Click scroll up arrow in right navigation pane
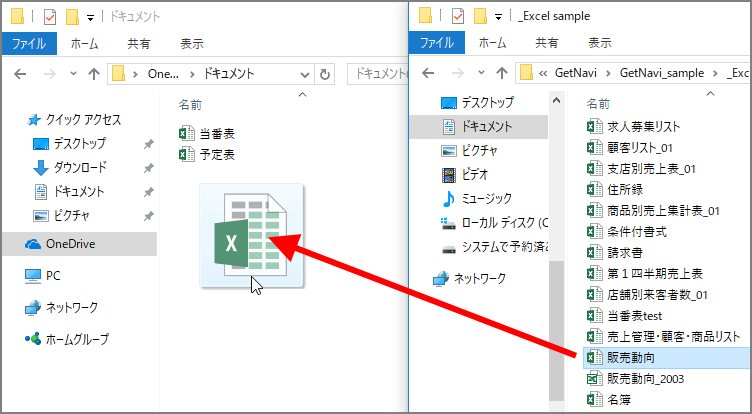Image resolution: width=752 pixels, height=414 pixels. 556,101
